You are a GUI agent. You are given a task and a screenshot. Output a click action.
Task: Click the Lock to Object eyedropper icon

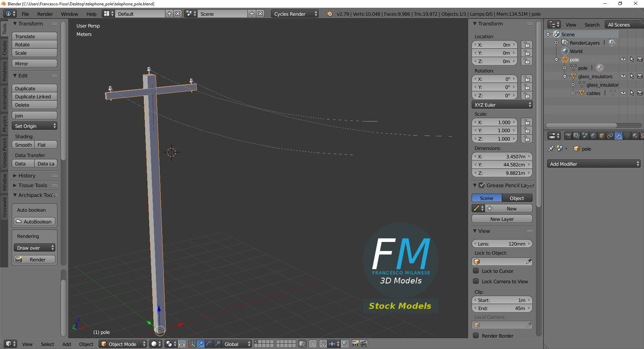(x=529, y=261)
